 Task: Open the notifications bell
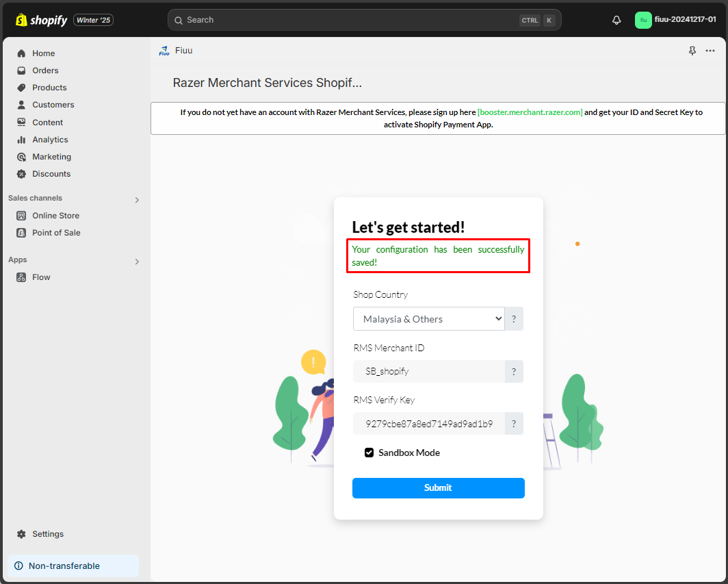[x=616, y=20]
